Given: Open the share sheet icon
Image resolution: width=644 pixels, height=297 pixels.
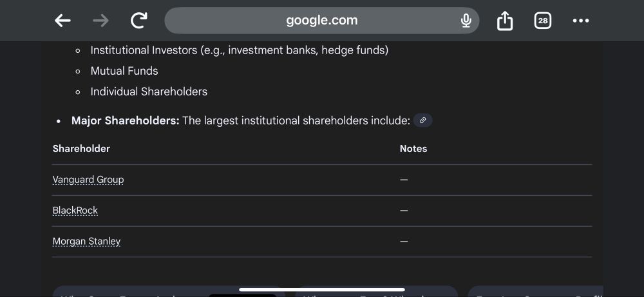Looking at the screenshot, I should tap(505, 21).
